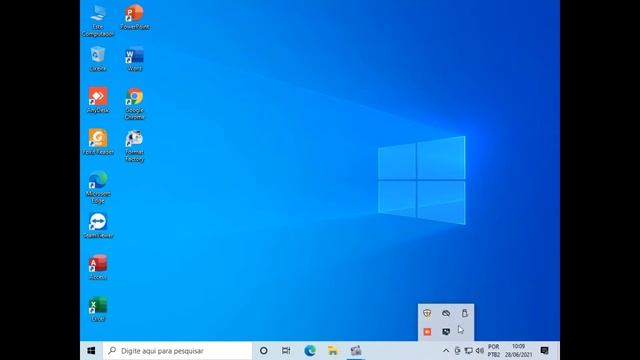This screenshot has width=640, height=360.
Task: Select the Access desktop shortcut
Action: (x=98, y=267)
